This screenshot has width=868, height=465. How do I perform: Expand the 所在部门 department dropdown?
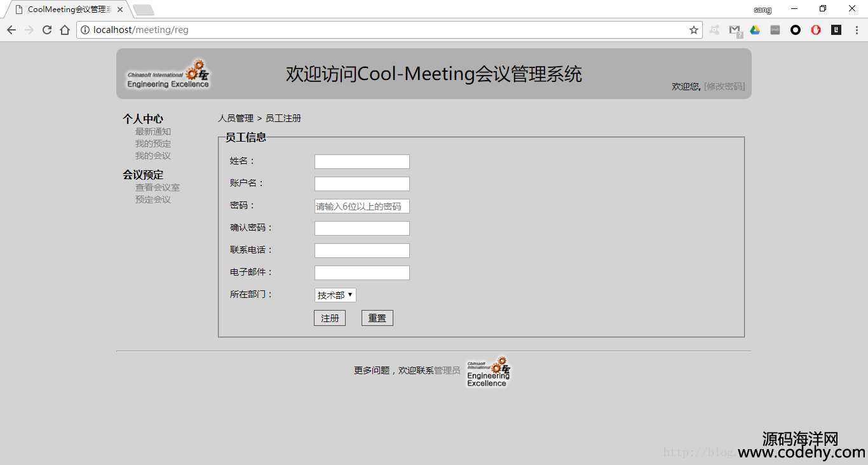[335, 295]
